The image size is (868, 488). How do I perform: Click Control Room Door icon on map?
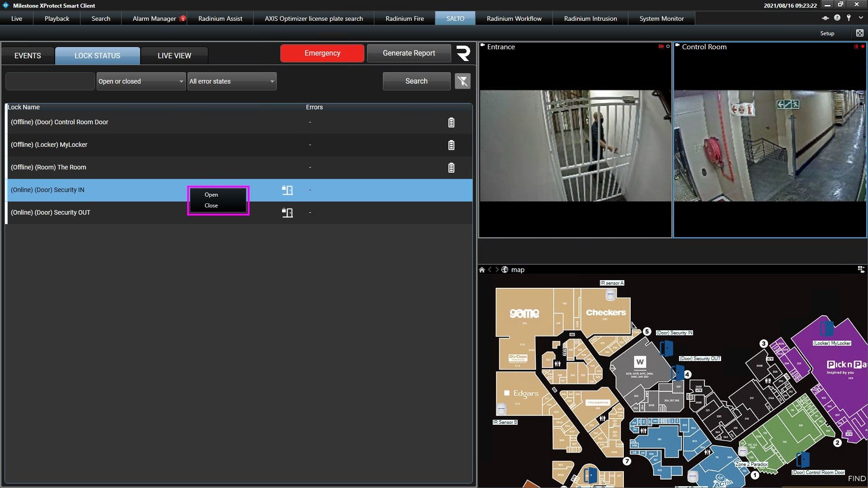[803, 460]
